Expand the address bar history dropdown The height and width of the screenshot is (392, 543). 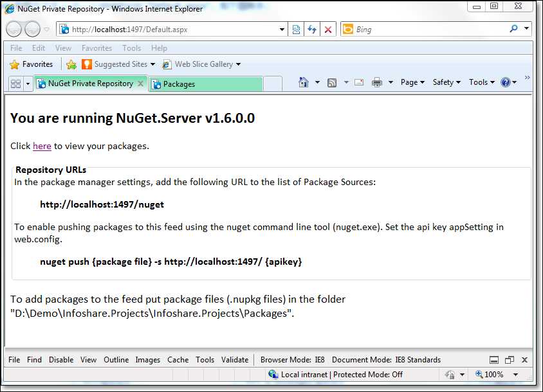coord(282,30)
